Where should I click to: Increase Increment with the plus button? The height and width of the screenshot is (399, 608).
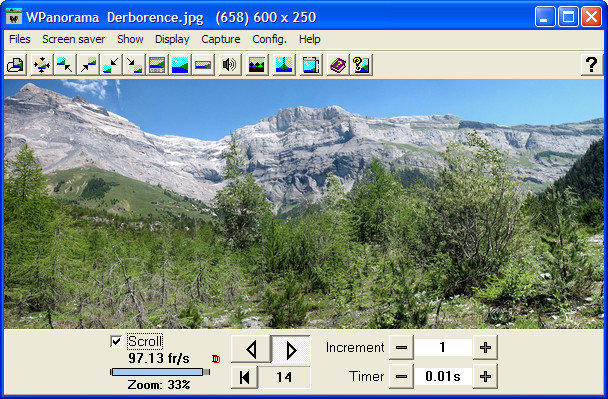(x=485, y=347)
